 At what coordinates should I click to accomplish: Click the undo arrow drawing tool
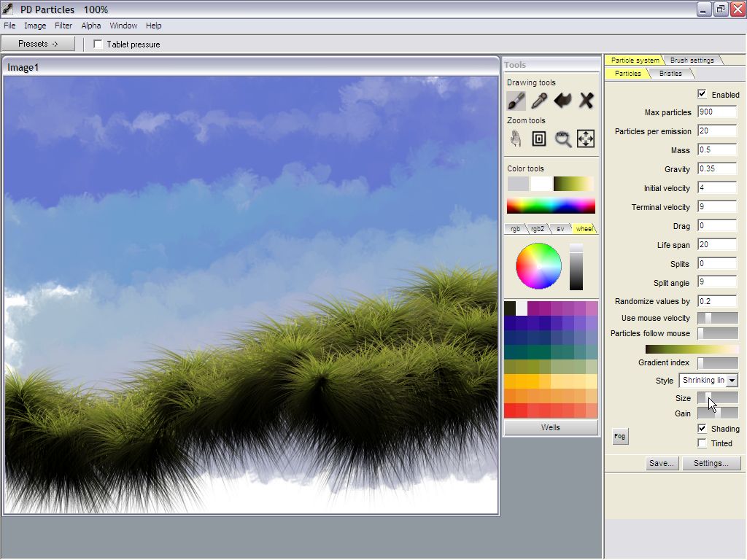[562, 101]
